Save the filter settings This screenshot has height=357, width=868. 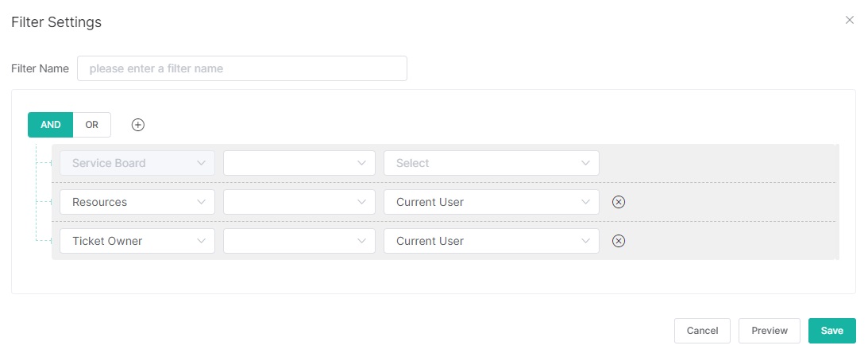click(x=831, y=331)
